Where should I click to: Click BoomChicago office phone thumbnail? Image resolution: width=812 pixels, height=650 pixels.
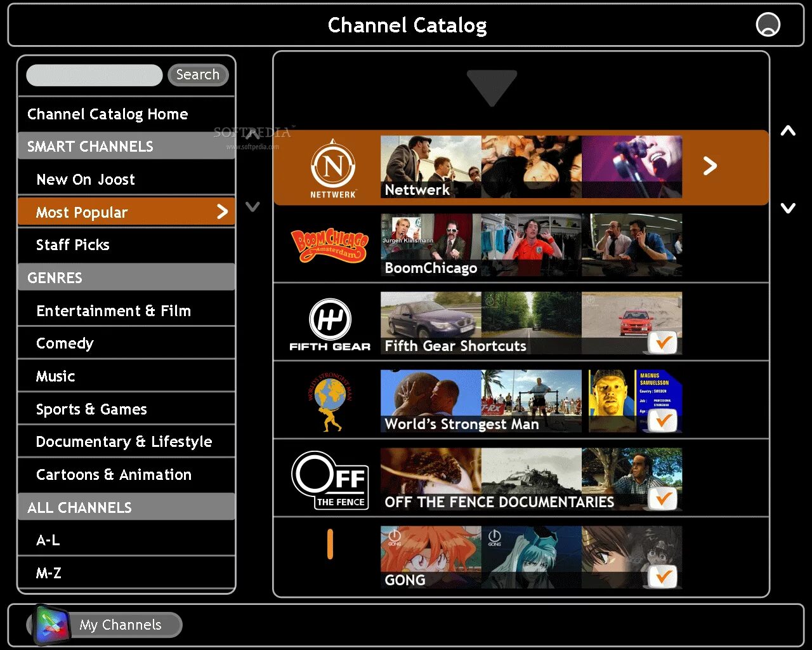point(632,245)
